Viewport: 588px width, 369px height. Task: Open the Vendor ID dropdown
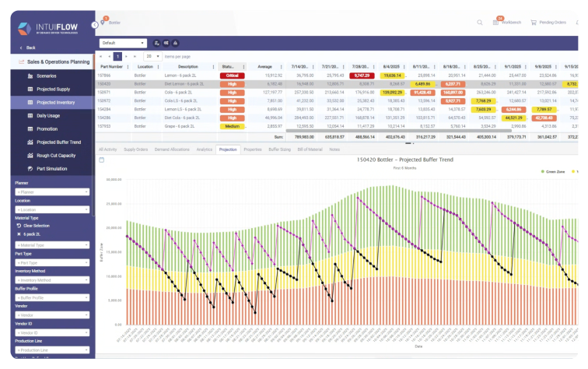point(52,332)
